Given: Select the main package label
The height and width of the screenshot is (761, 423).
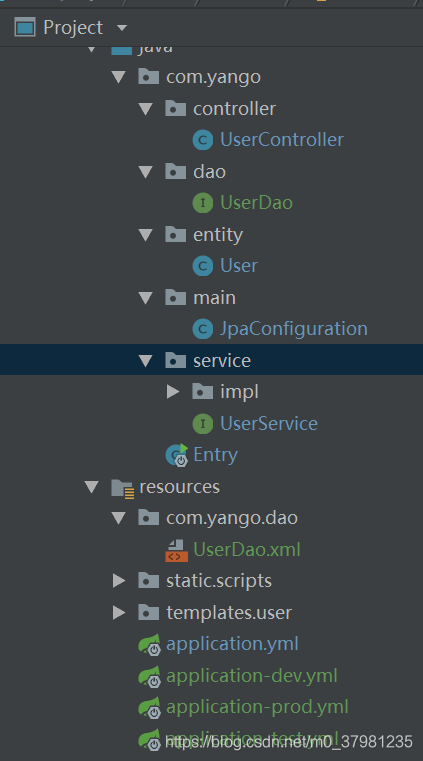Looking at the screenshot, I should tap(214, 298).
